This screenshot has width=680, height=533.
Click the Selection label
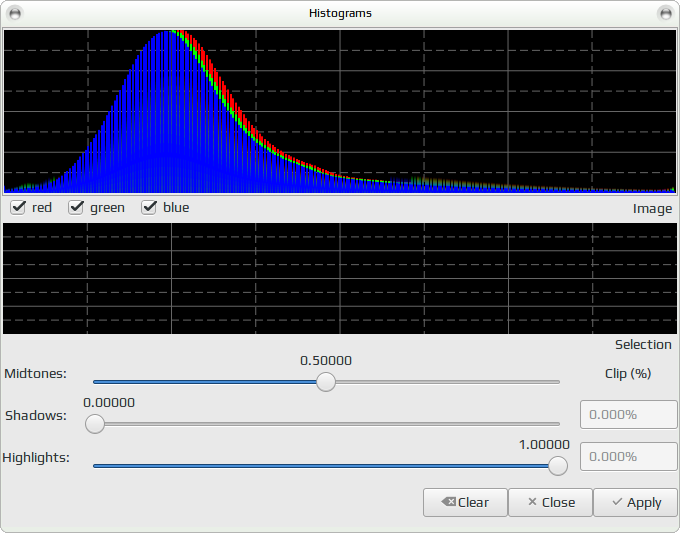[643, 344]
